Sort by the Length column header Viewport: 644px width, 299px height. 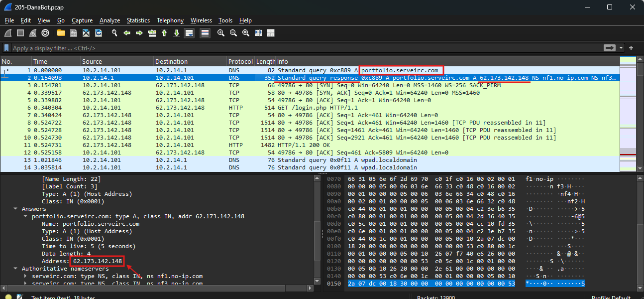coord(265,61)
